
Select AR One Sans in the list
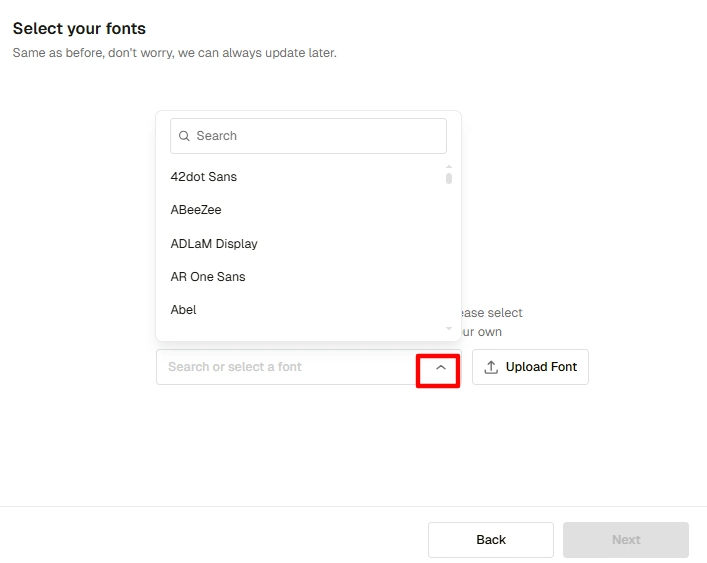tap(208, 276)
